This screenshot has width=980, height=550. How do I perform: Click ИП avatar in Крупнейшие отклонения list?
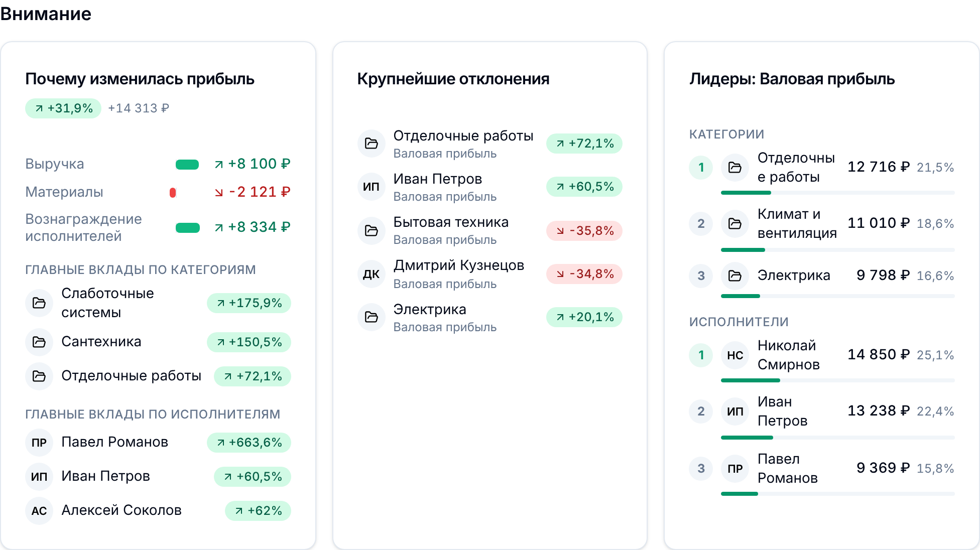[372, 187]
